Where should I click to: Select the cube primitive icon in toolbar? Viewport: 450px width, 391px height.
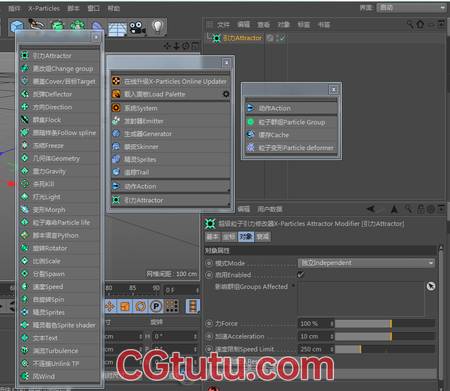coord(16,26)
